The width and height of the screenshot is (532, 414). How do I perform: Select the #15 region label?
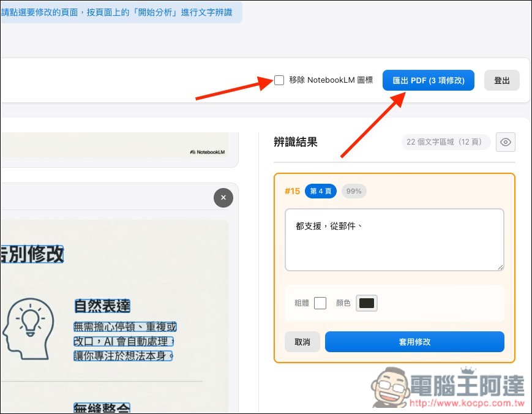(x=293, y=191)
